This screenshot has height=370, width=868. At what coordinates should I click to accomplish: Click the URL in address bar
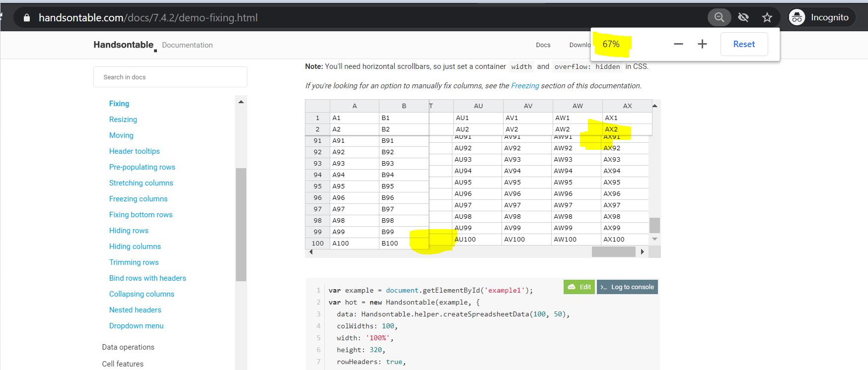[148, 18]
